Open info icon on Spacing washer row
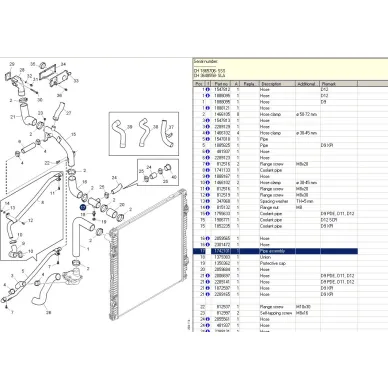 point(207,201)
